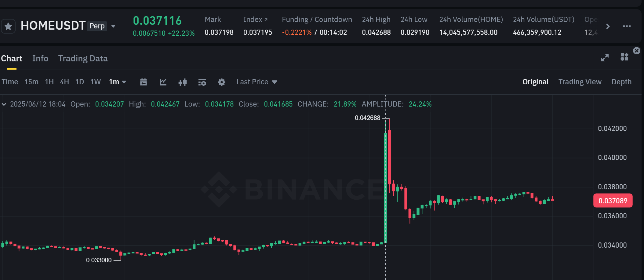The width and height of the screenshot is (644, 280).
Task: Click the 24h Volume(HOME) value
Action: pyautogui.click(x=468, y=32)
